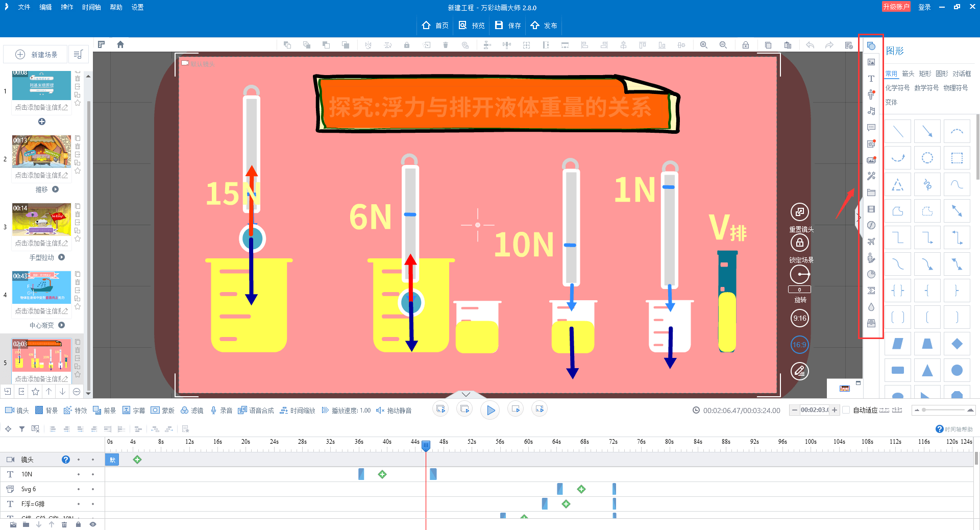Click the timeline trash delete icon
This screenshot has width=980, height=530.
pyautogui.click(x=64, y=524)
